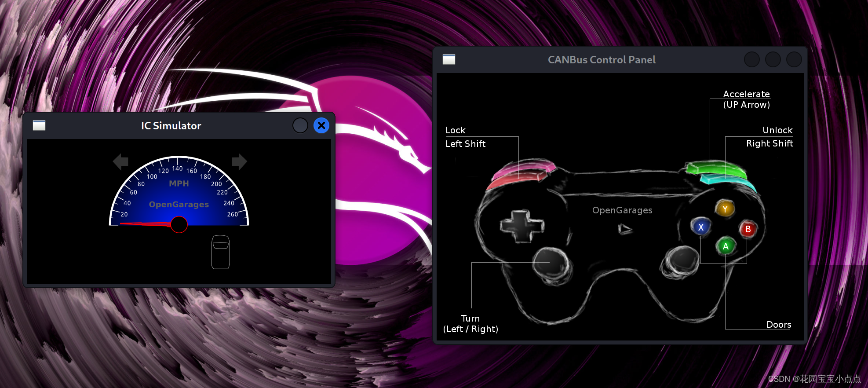Open the IC Simulator window menu icon
Viewport: 868px width, 388px height.
(x=39, y=126)
